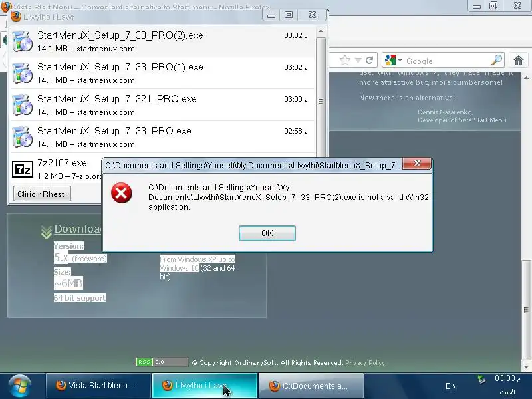The height and width of the screenshot is (399, 532).
Task: Click Firefox icon on Vista Start Menu taskbar button
Action: point(61,386)
